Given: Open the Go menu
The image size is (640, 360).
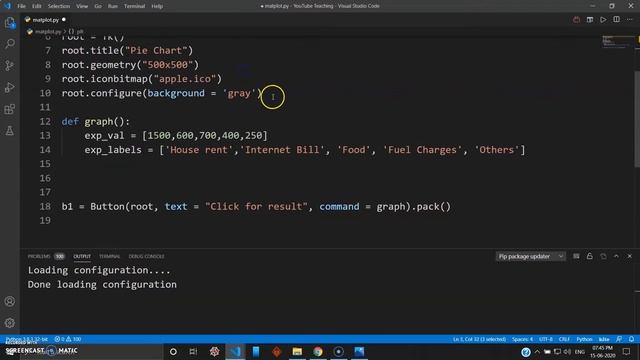Looking at the screenshot, I should point(98,6).
